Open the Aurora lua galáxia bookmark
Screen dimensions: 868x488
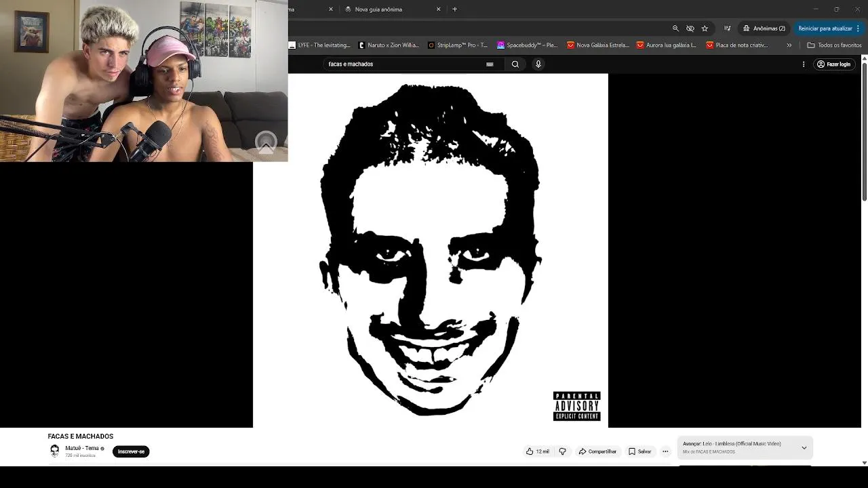pyautogui.click(x=667, y=45)
